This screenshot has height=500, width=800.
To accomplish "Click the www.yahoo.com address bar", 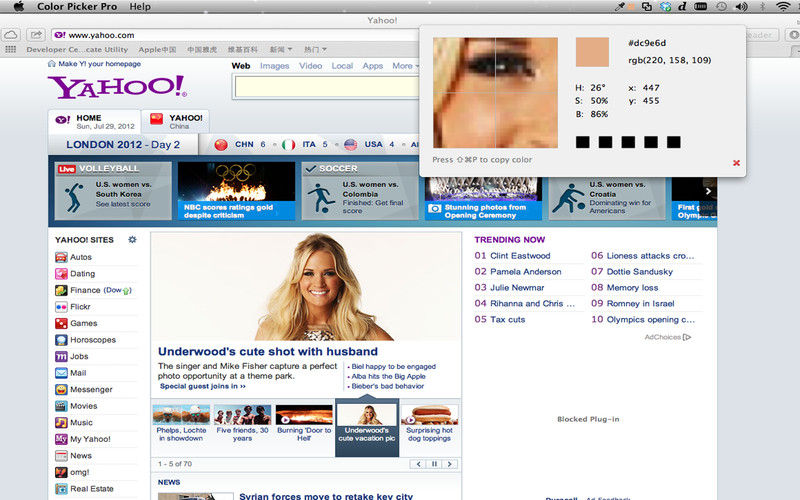I will [235, 35].
